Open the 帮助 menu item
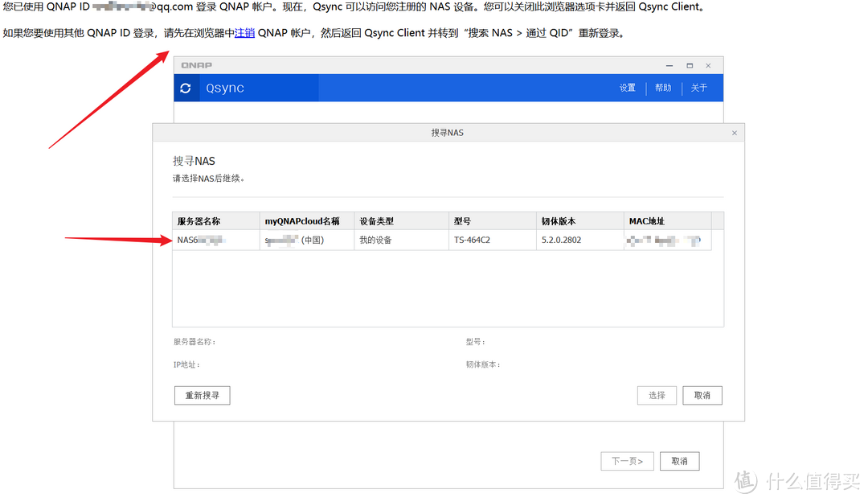Screen dimensions: 868x502 click(662, 88)
